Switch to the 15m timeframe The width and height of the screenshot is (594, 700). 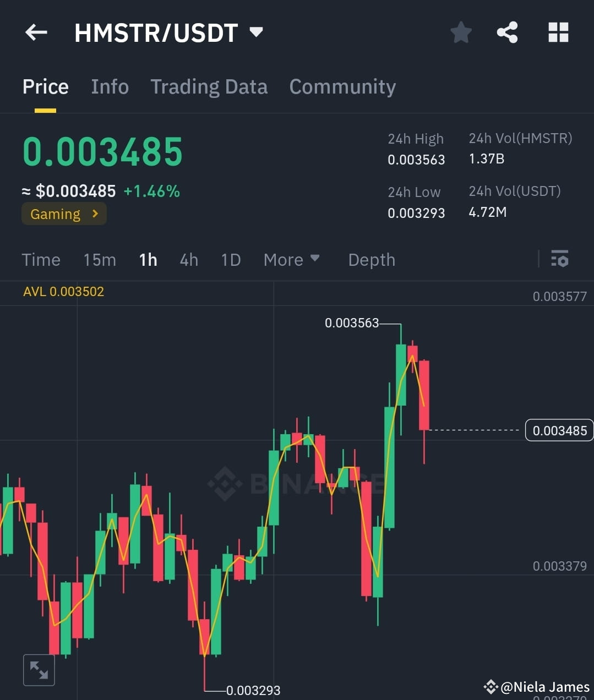(x=100, y=259)
